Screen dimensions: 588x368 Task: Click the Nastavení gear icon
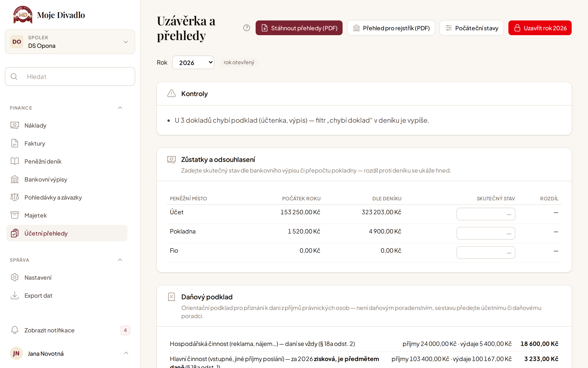[14, 277]
